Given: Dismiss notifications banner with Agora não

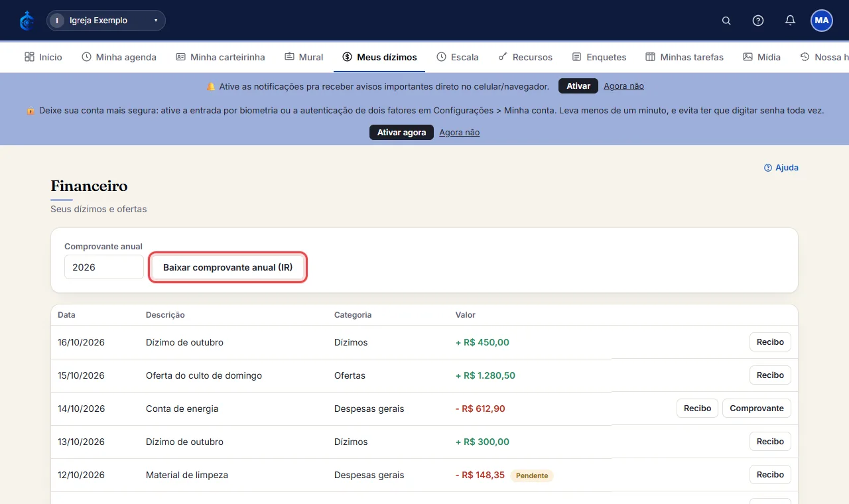Looking at the screenshot, I should (x=623, y=86).
